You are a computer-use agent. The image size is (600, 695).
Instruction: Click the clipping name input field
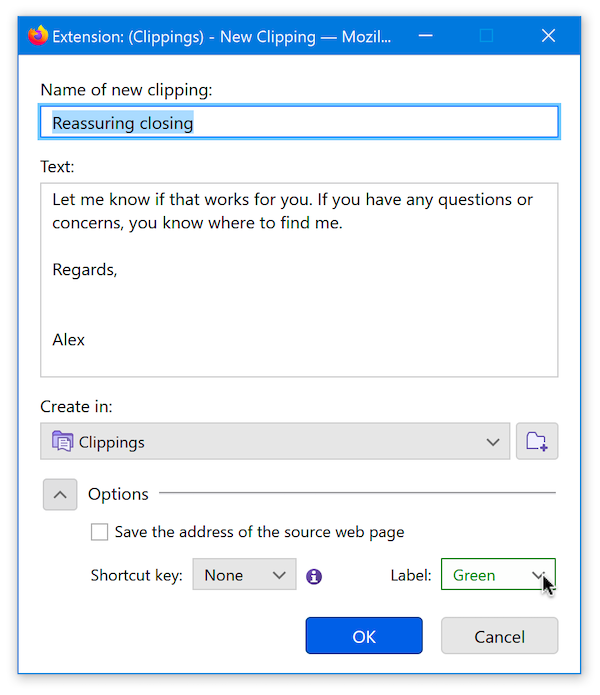point(299,122)
